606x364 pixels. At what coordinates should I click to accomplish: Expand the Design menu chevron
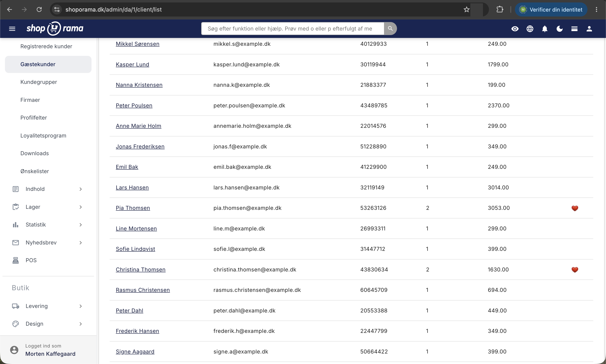click(81, 324)
